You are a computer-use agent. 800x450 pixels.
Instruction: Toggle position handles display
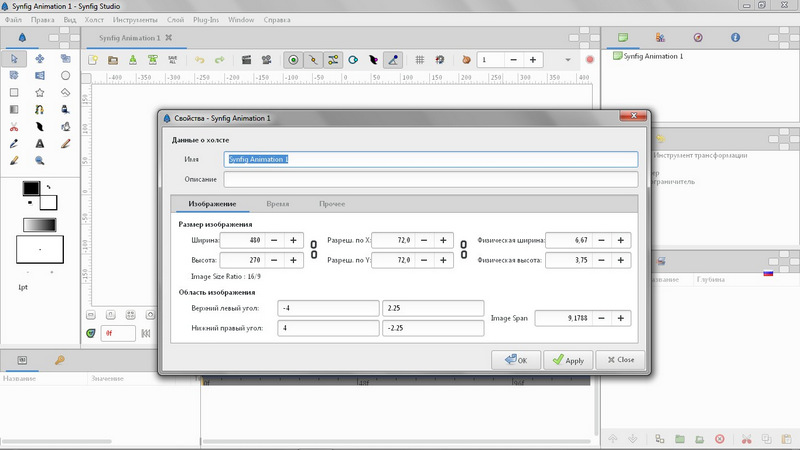[x=293, y=60]
